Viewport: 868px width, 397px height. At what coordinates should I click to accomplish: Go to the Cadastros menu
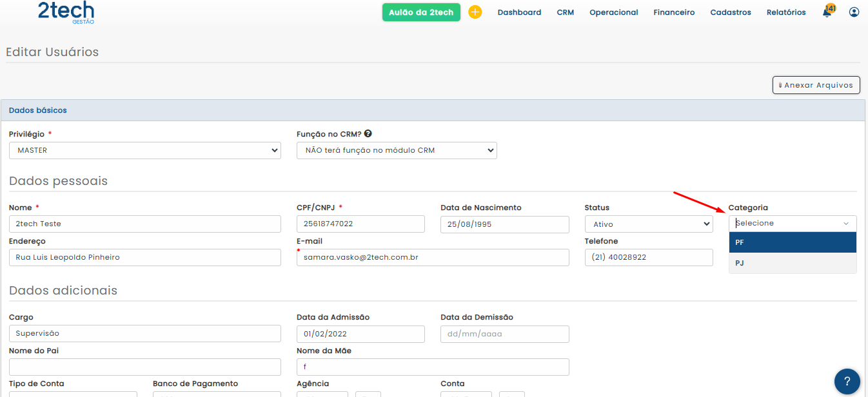(731, 12)
